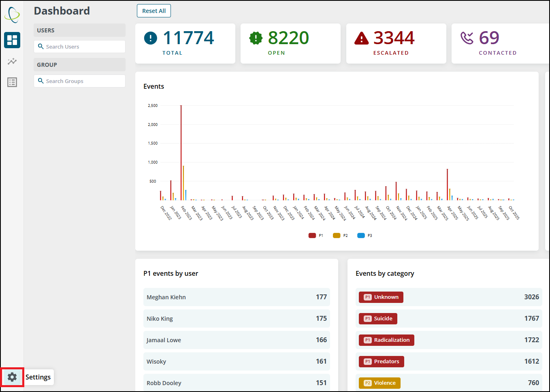Open the list report sidebar icon

coord(12,82)
